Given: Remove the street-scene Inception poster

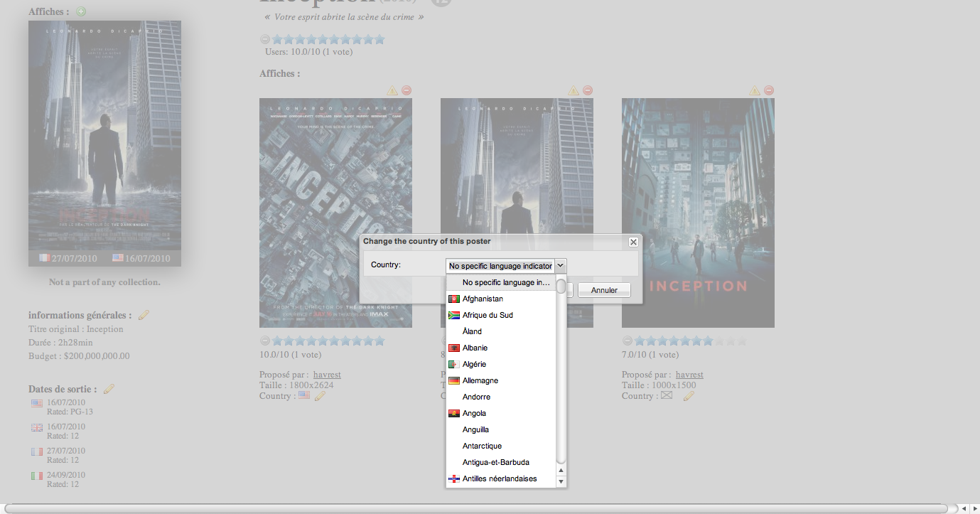Looking at the screenshot, I should click(769, 90).
